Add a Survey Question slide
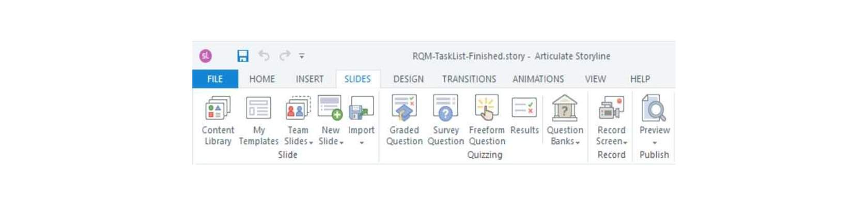The width and height of the screenshot is (868, 207). [445, 110]
